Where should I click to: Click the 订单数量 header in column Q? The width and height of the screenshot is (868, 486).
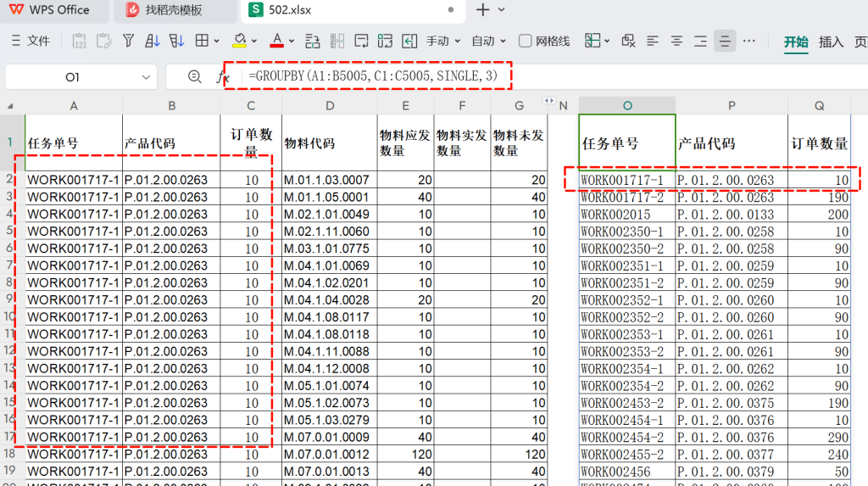pos(820,143)
